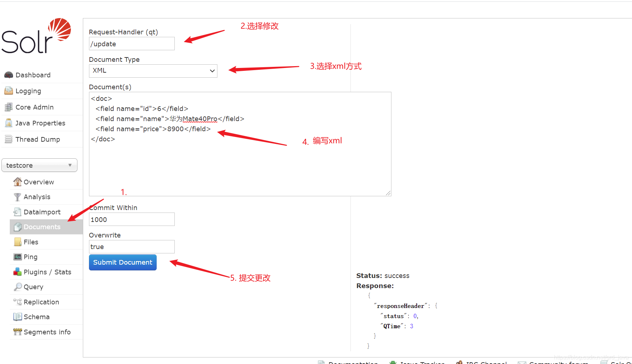Click the Request-Handler /update input field
This screenshot has width=632, height=364.
point(132,44)
